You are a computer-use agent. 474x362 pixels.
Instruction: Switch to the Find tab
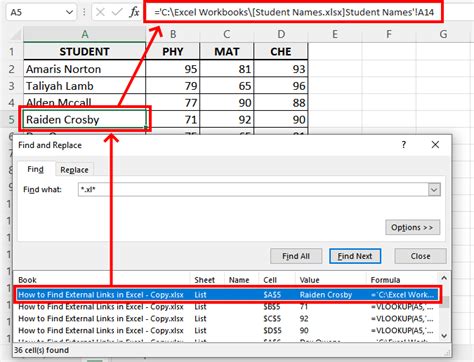pyautogui.click(x=35, y=169)
